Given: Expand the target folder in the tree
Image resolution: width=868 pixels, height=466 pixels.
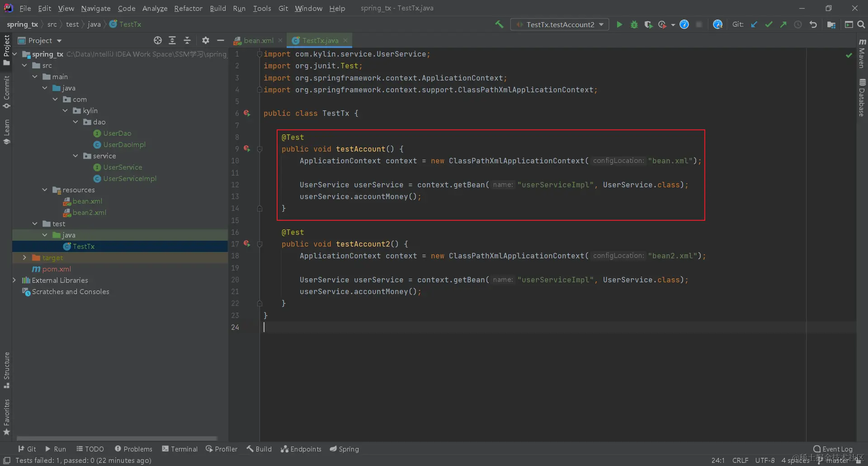Looking at the screenshot, I should [25, 257].
